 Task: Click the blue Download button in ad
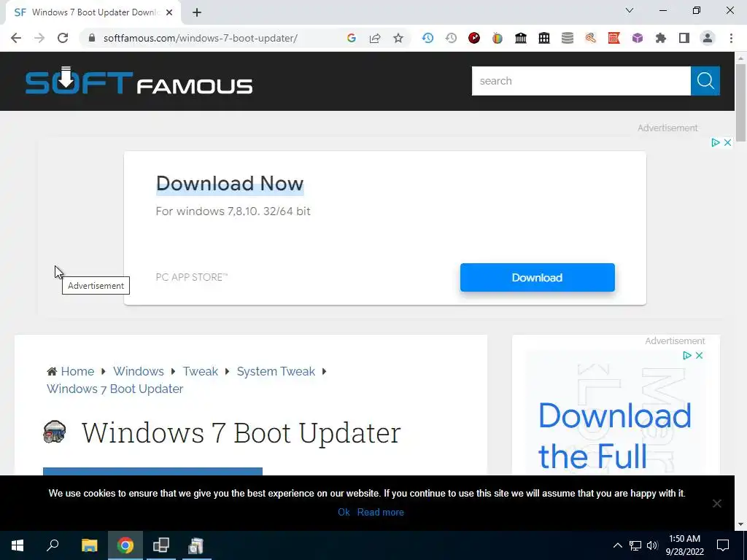(x=538, y=278)
